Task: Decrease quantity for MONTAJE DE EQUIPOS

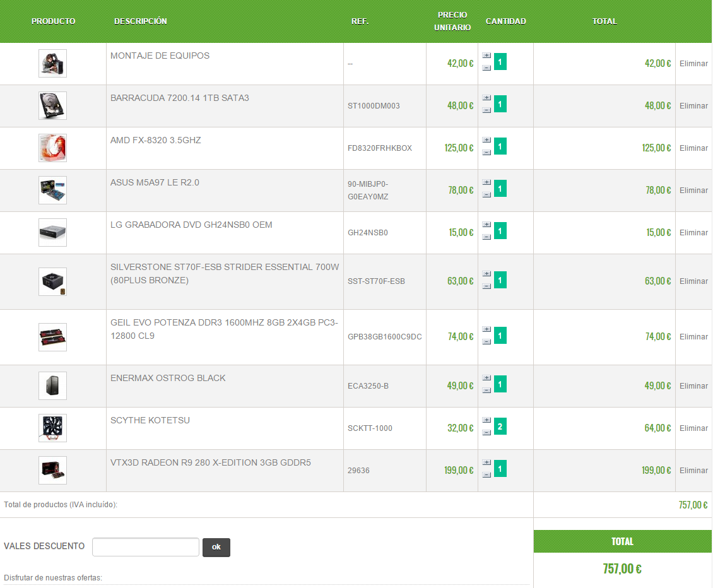Action: (x=486, y=68)
